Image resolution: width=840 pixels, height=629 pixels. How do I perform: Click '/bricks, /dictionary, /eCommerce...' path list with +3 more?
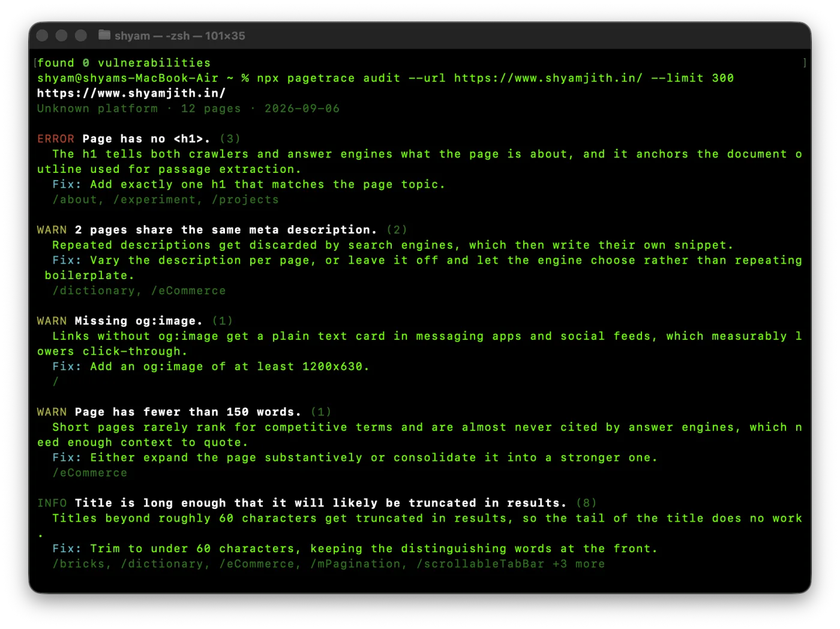pos(328,564)
